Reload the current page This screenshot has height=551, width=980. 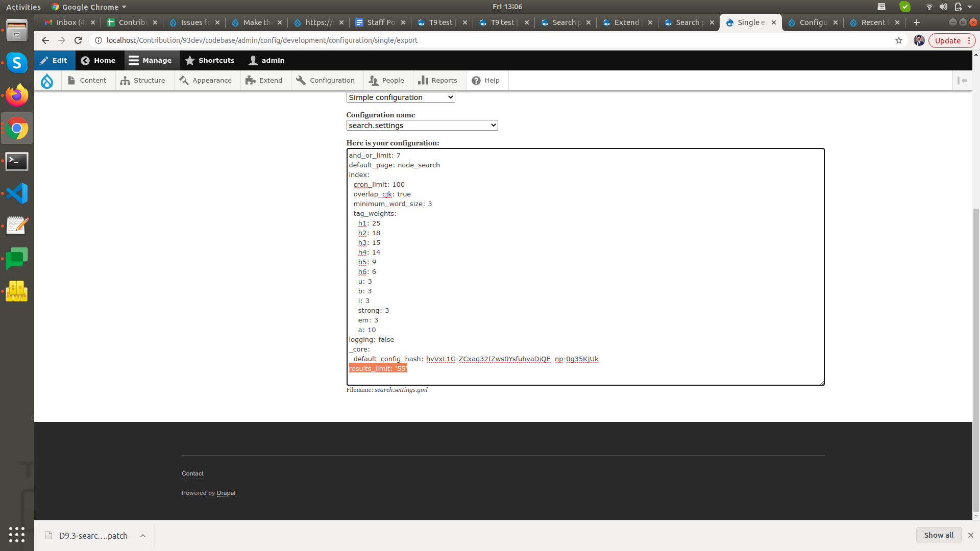click(78, 40)
